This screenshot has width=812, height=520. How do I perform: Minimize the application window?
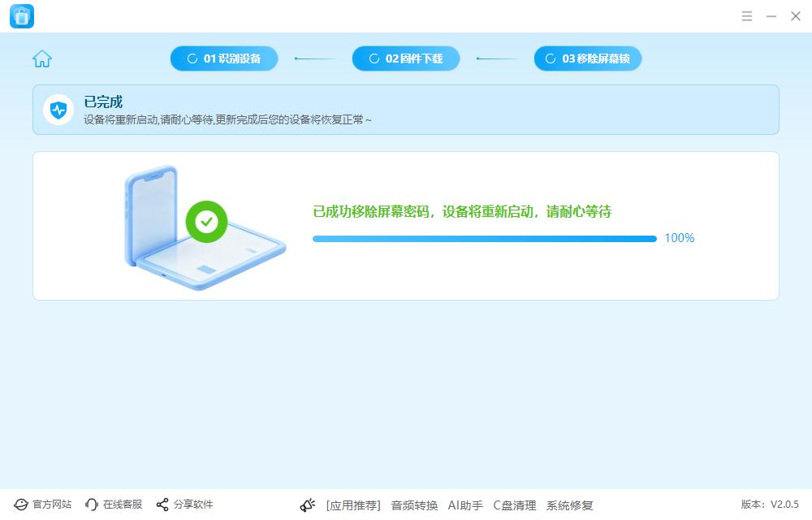tap(771, 16)
